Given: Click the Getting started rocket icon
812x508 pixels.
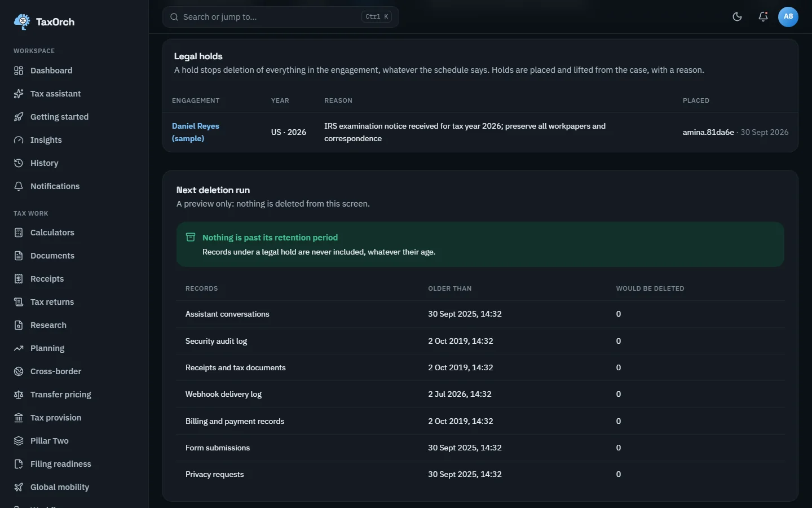Looking at the screenshot, I should 19,117.
